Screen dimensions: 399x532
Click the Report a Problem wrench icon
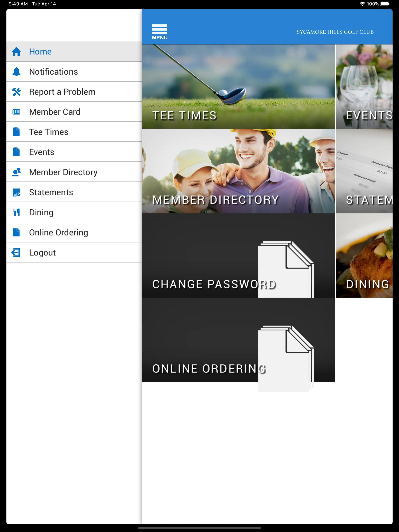[x=17, y=91]
